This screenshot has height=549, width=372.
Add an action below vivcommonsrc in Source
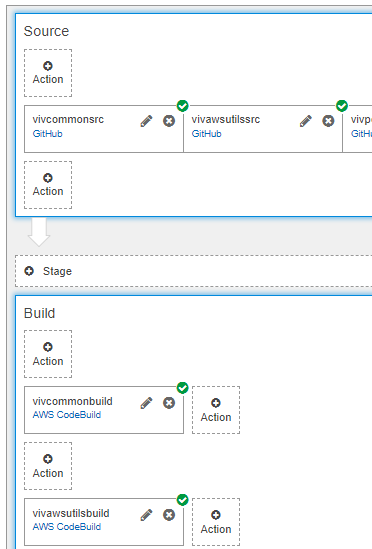coord(48,185)
